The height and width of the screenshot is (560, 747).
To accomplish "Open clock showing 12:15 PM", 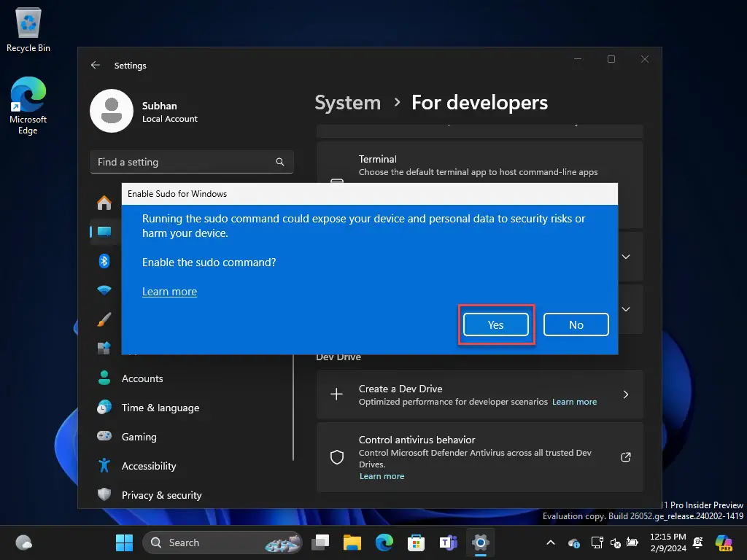I will pyautogui.click(x=668, y=542).
